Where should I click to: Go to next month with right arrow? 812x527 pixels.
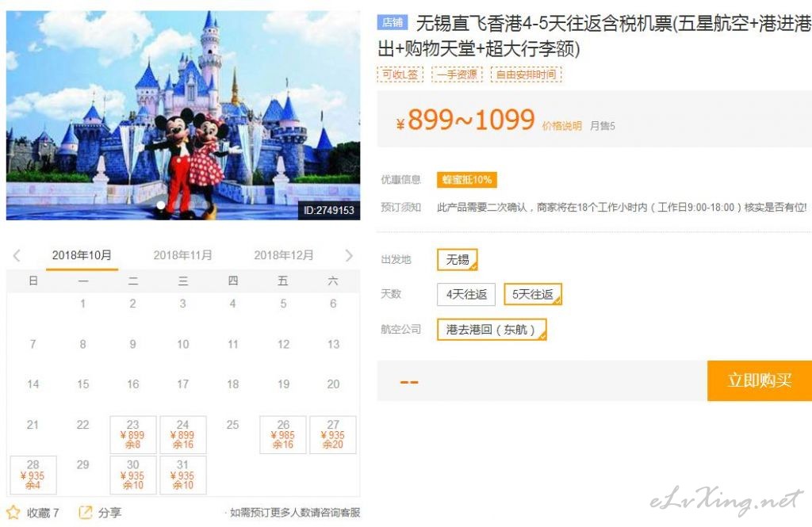click(349, 255)
